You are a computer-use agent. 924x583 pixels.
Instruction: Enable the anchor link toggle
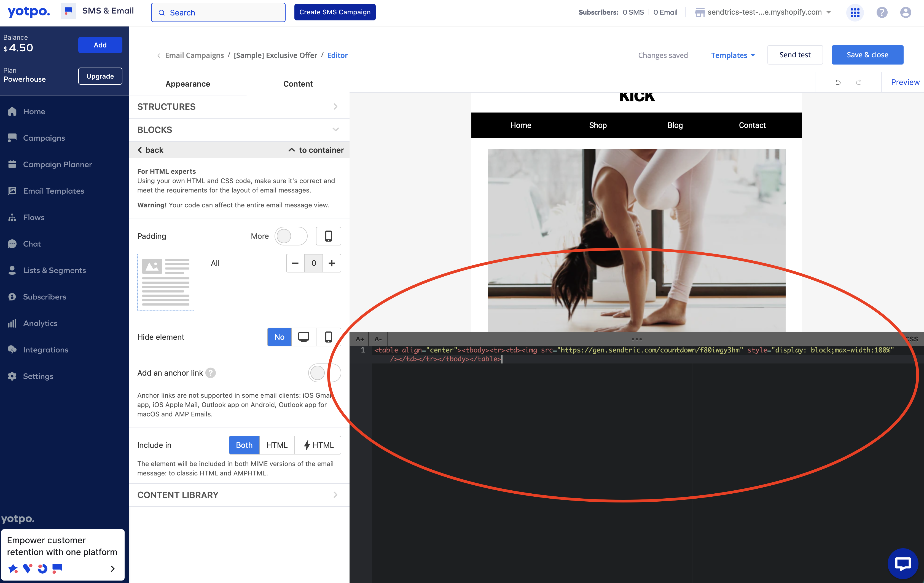(x=324, y=373)
